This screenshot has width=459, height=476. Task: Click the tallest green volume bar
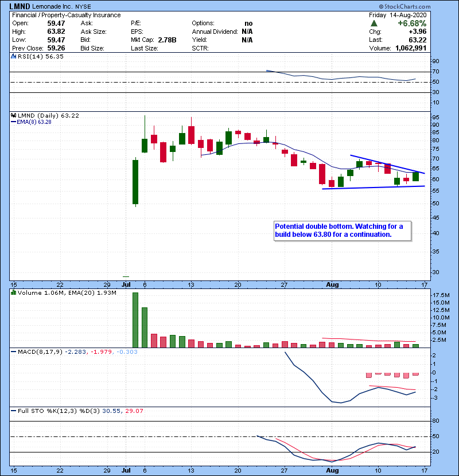click(135, 320)
